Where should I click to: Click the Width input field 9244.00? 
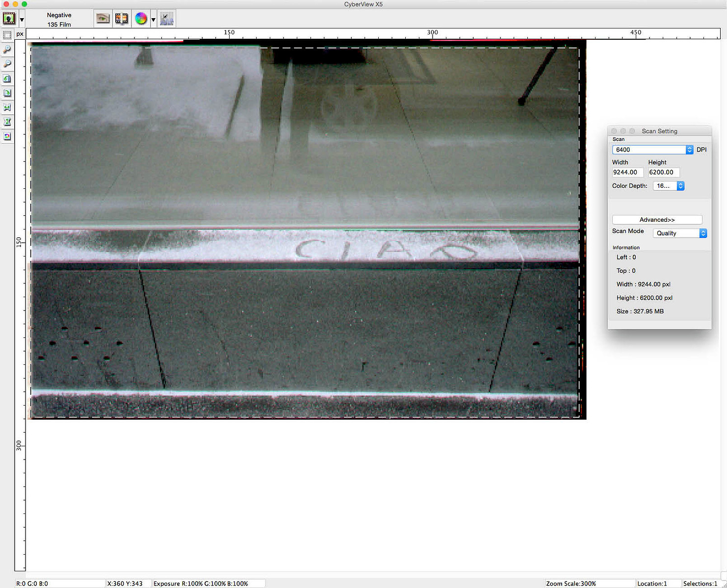point(627,172)
